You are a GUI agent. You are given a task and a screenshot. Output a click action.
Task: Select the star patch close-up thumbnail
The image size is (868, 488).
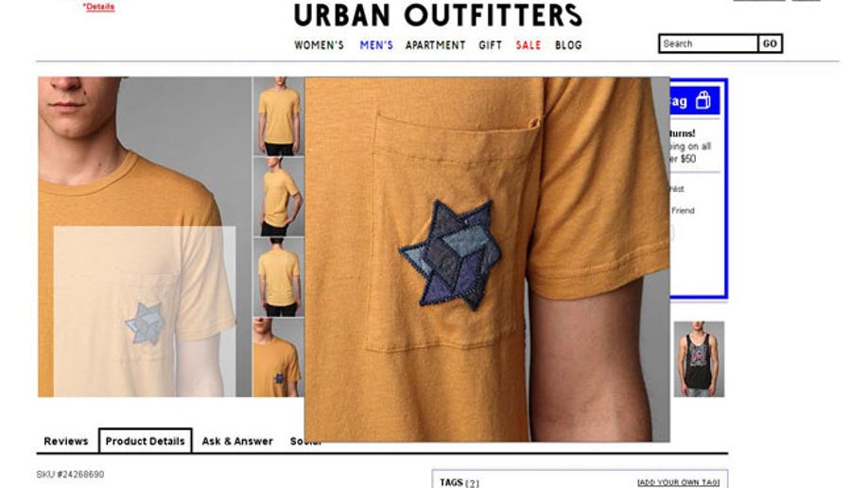pos(278,357)
